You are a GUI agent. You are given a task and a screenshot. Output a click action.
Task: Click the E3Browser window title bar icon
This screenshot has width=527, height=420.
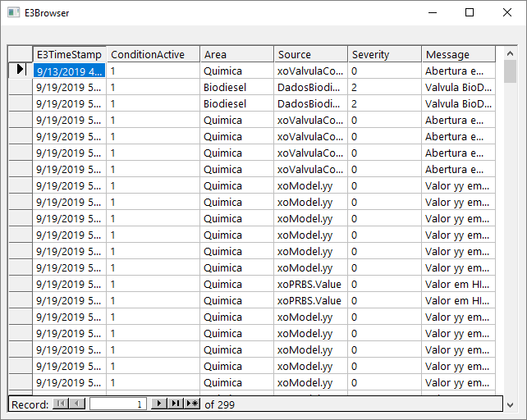point(12,12)
